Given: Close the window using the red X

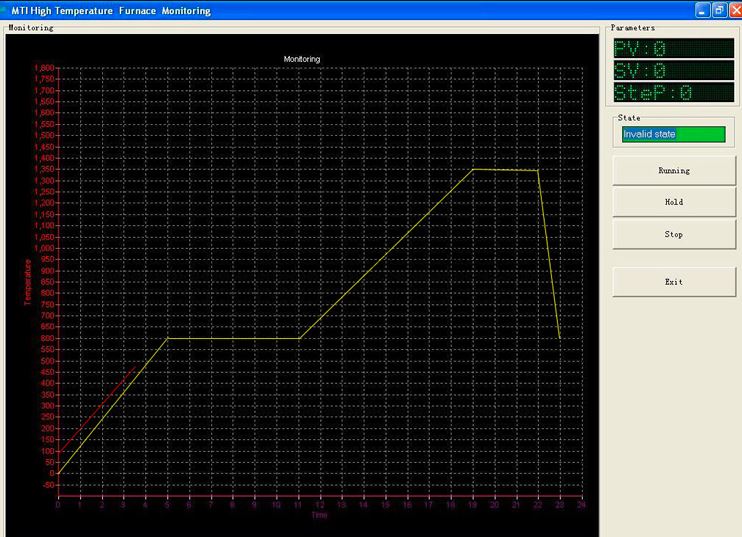Looking at the screenshot, I should tap(732, 10).
